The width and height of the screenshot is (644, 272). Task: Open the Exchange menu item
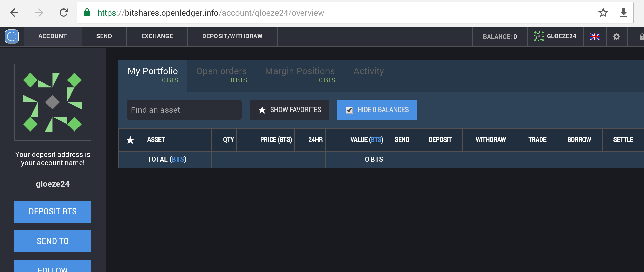pyautogui.click(x=157, y=36)
